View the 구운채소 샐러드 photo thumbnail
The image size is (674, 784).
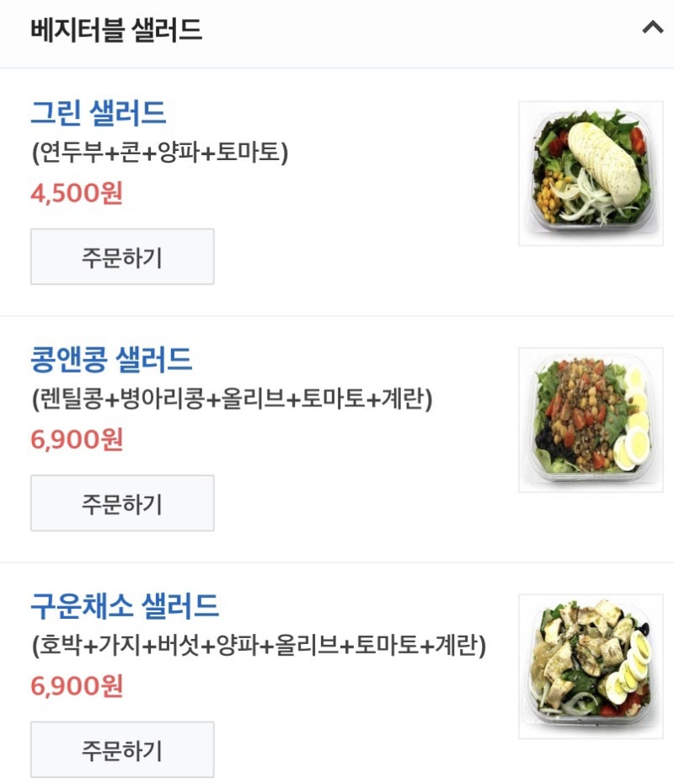pos(591,667)
